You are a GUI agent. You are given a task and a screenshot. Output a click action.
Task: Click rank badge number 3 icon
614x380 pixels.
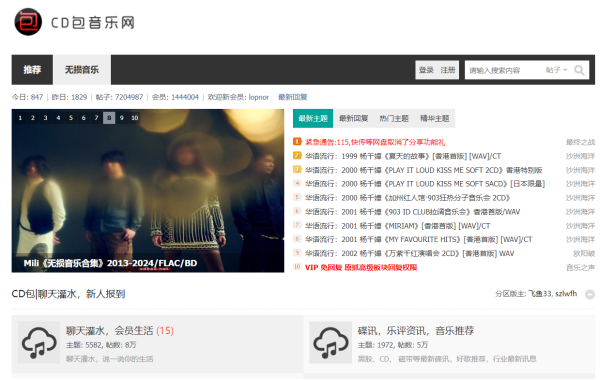[x=297, y=169]
